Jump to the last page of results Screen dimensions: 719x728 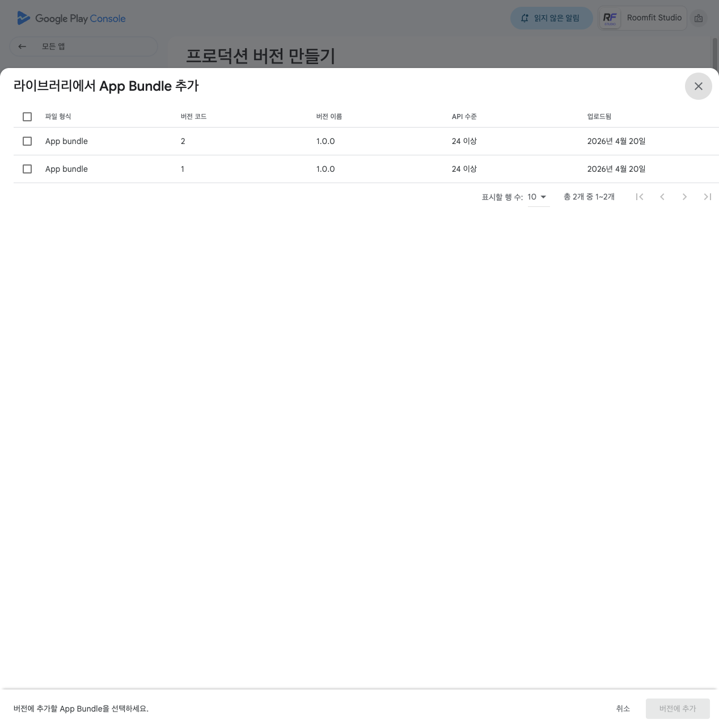[707, 197]
